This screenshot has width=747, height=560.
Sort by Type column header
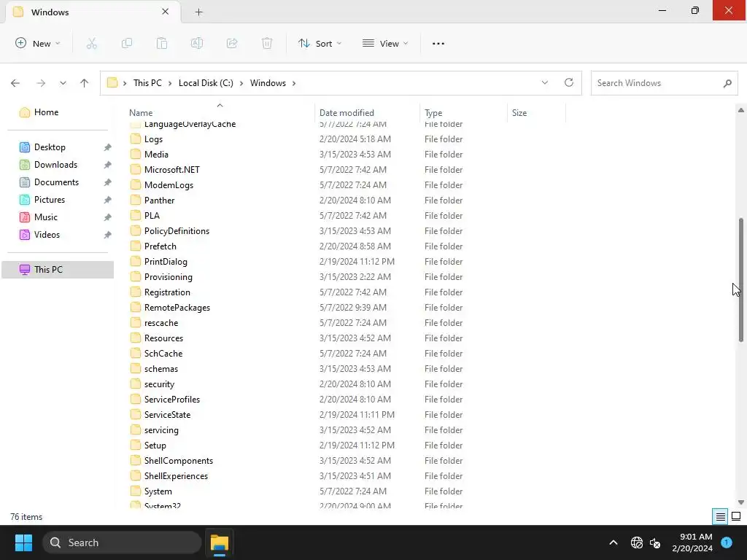(x=463, y=113)
